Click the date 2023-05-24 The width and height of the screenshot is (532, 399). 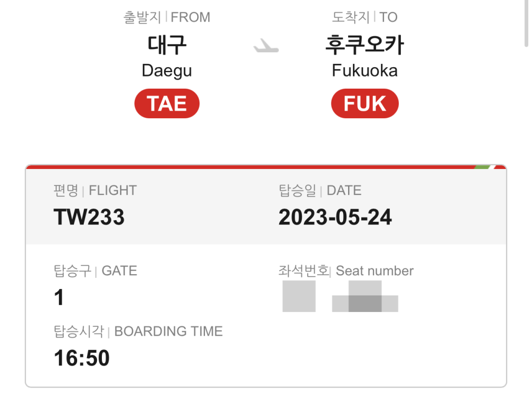(x=335, y=217)
